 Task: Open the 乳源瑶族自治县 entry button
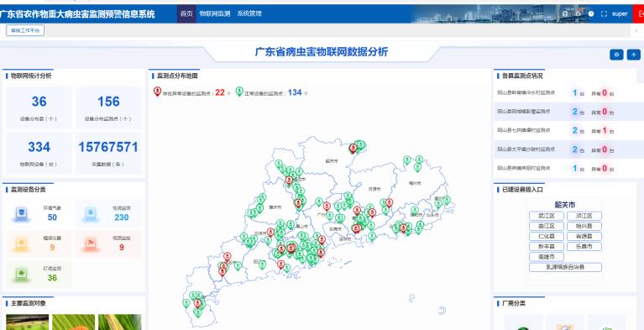tap(565, 267)
